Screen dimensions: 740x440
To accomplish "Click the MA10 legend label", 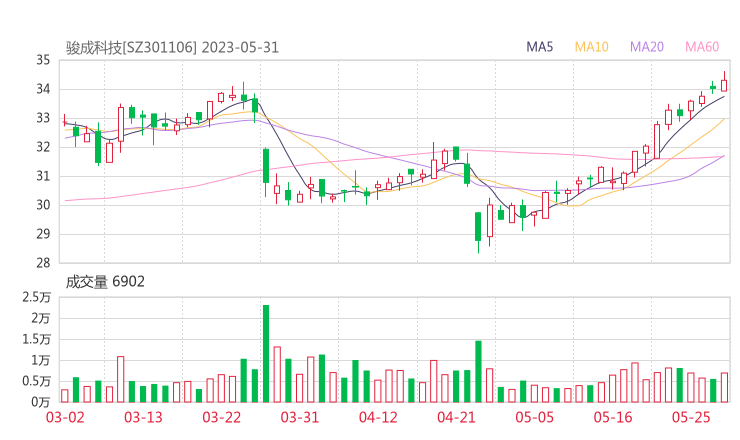I will (x=591, y=47).
